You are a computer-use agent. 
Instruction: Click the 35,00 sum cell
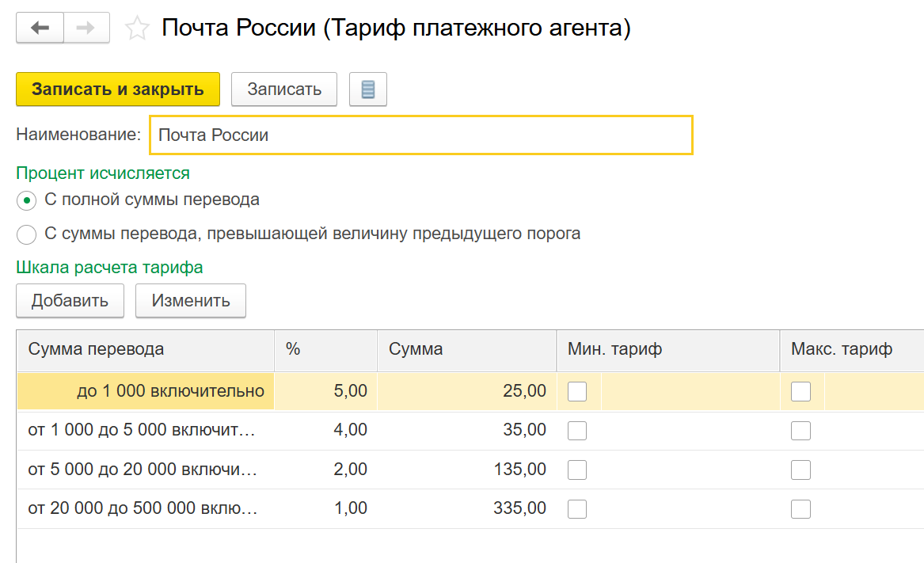[x=466, y=430]
